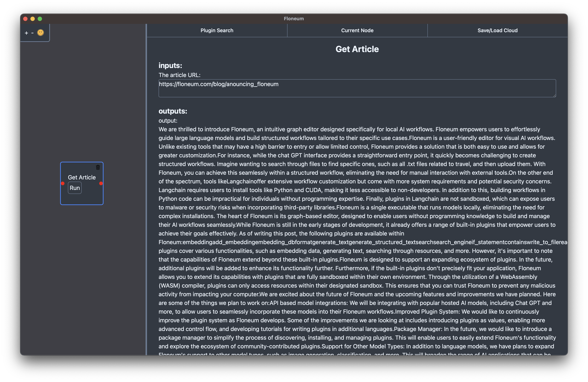Click the resize handle of URL textarea
Image resolution: width=588 pixels, height=382 pixels.
tap(554, 95)
